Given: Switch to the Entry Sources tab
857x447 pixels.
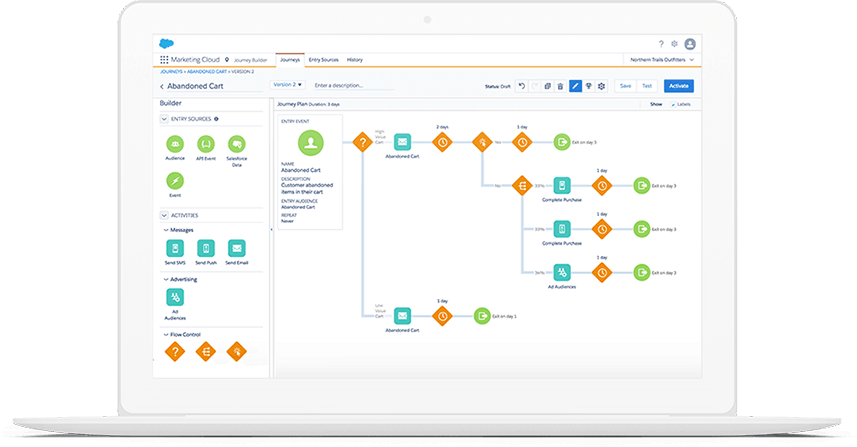Looking at the screenshot, I should pos(324,60).
